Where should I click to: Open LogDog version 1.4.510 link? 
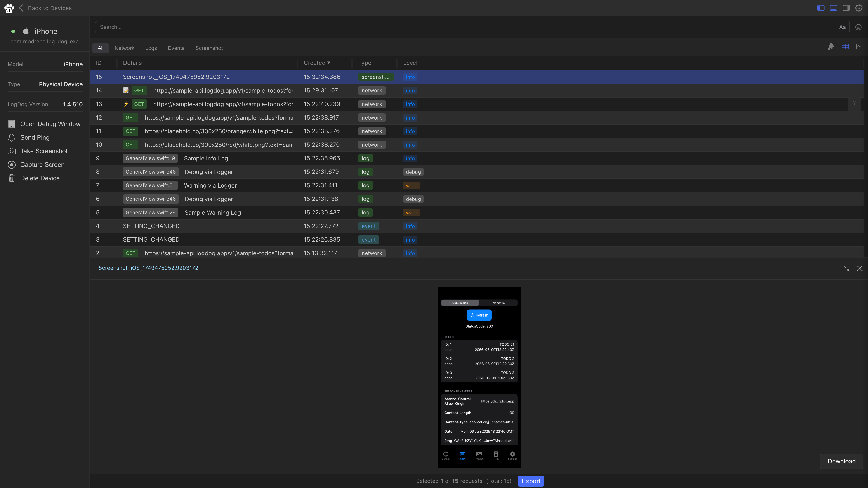pos(72,104)
